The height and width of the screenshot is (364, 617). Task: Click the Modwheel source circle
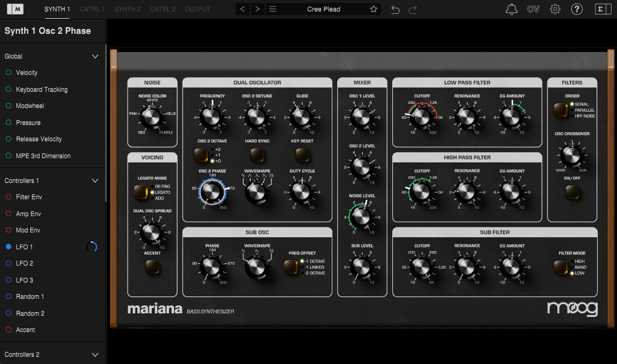click(8, 106)
